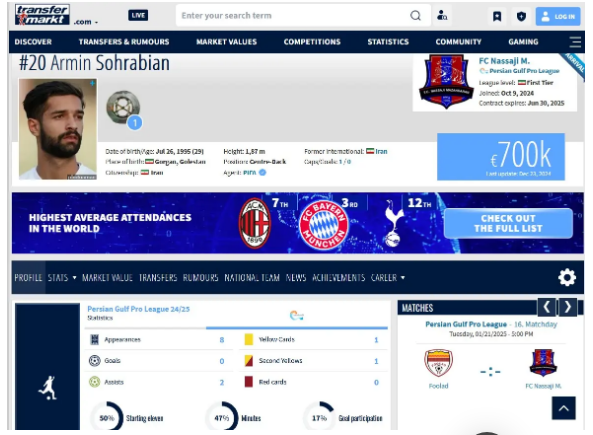
Task: Click the FC Nassaji M. club crest
Action: (x=446, y=81)
